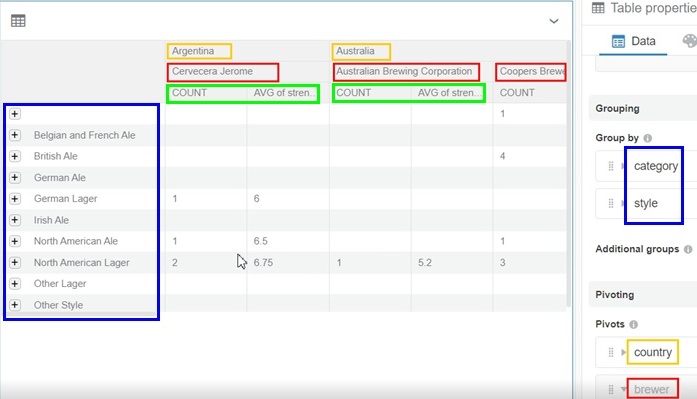Viewport: 697px width, 399px height.
Task: Click the table icon in the widget header
Action: click(x=18, y=21)
